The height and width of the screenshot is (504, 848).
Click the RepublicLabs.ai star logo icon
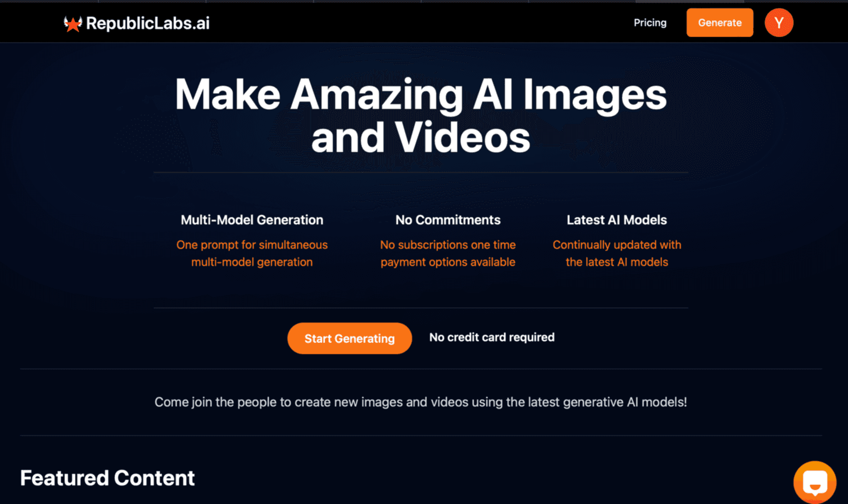point(73,23)
